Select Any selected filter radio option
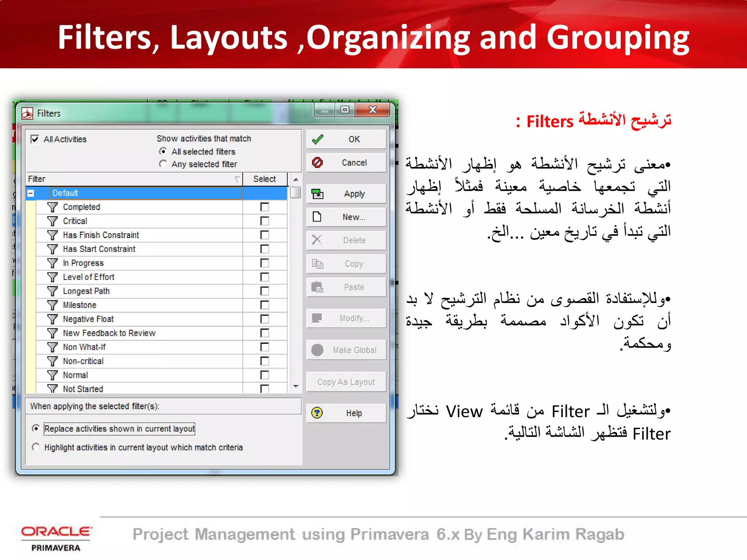Screen dimensions: 747x560 pos(163,164)
